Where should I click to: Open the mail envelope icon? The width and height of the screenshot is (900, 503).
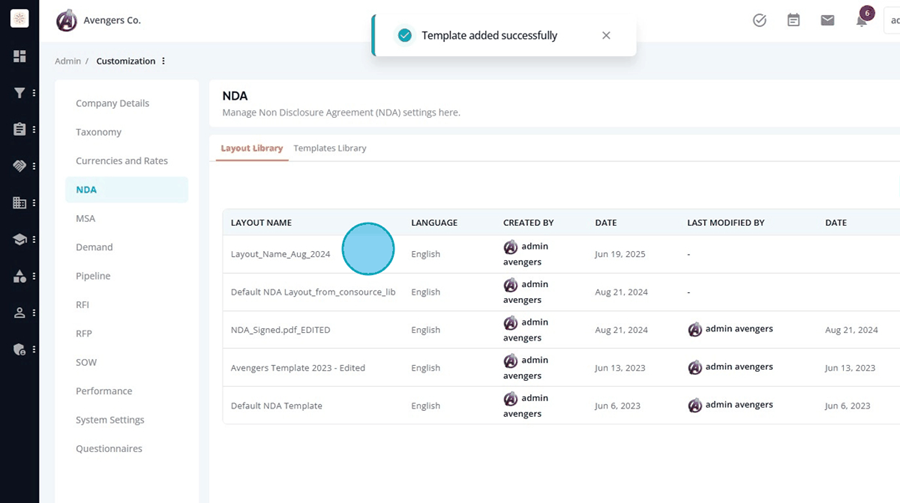coord(827,21)
